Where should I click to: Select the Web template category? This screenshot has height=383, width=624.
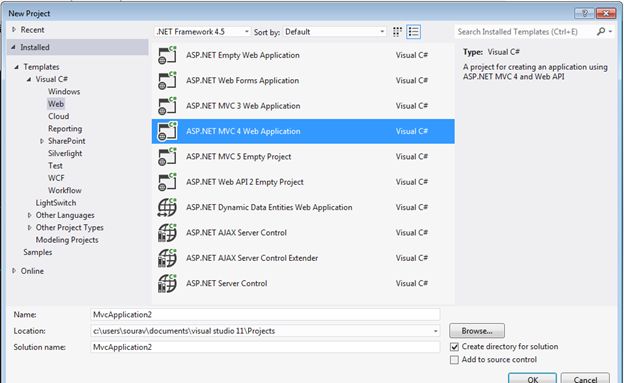pos(56,104)
